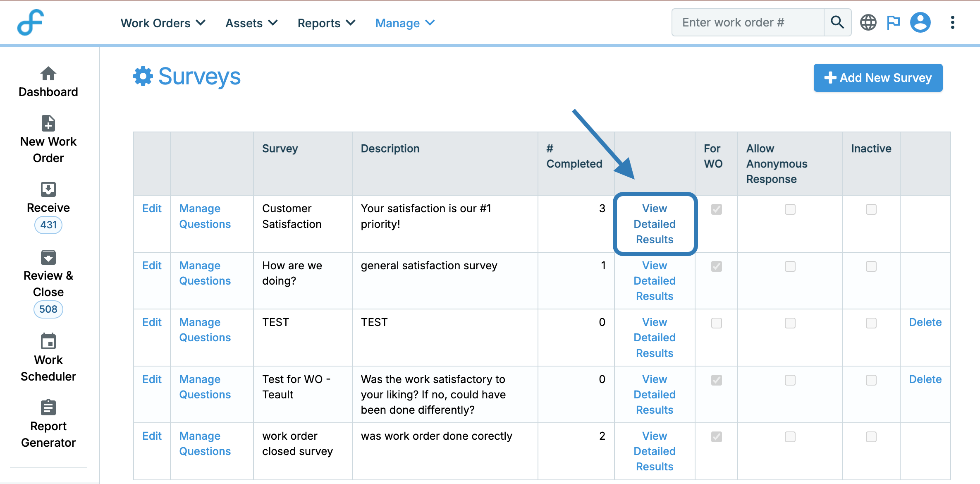
Task: Enable anonymous response for the TEST survey
Action: click(790, 323)
